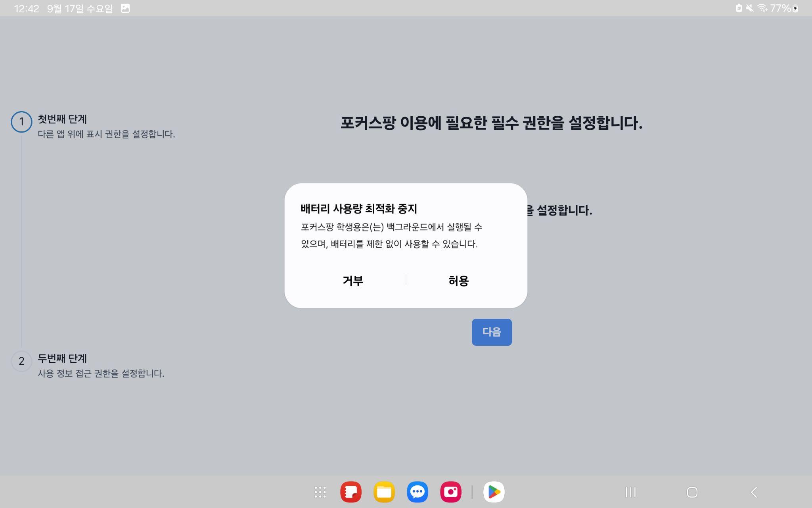Screen dimensions: 812x508
Task: Open the app drawer grid icon
Action: [320, 492]
